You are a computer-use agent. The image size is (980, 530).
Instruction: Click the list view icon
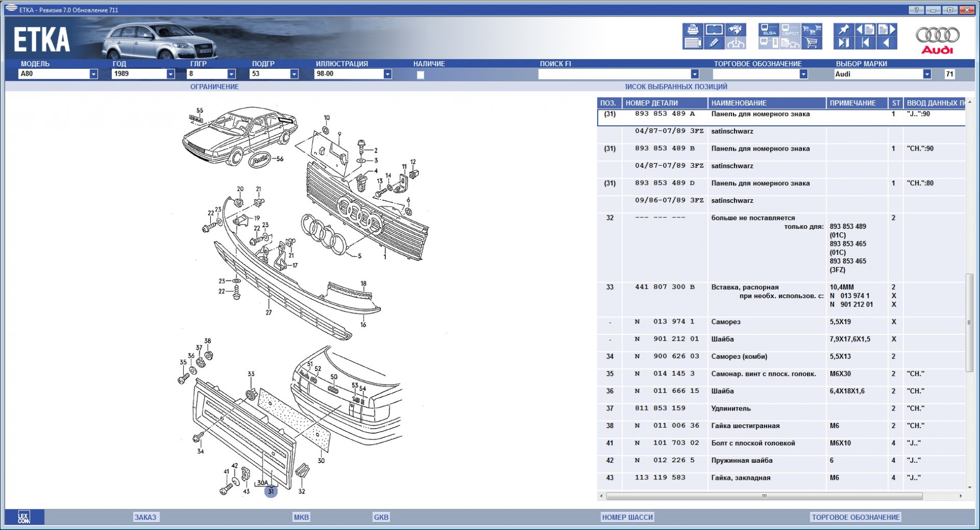[693, 43]
